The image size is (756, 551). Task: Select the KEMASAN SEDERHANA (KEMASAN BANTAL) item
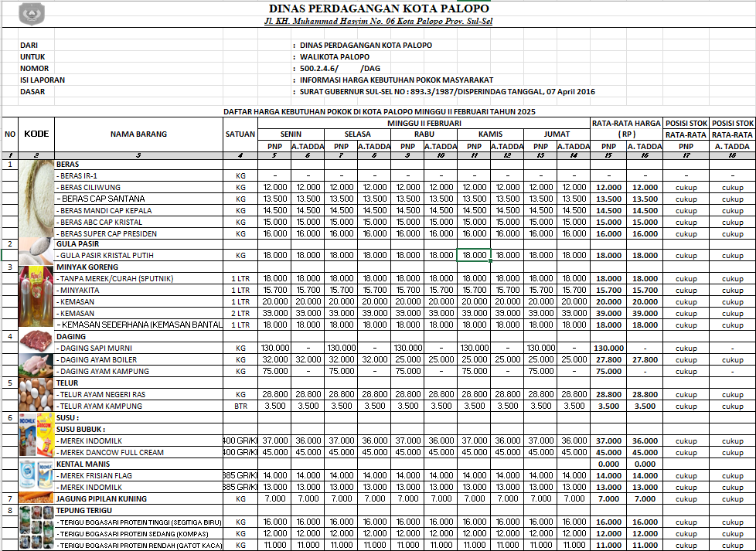point(139,325)
